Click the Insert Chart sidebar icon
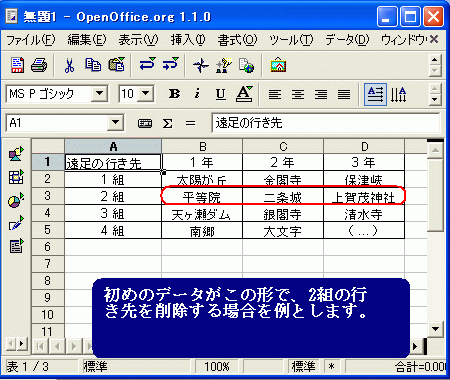The height and width of the screenshot is (380, 450). [x=16, y=201]
